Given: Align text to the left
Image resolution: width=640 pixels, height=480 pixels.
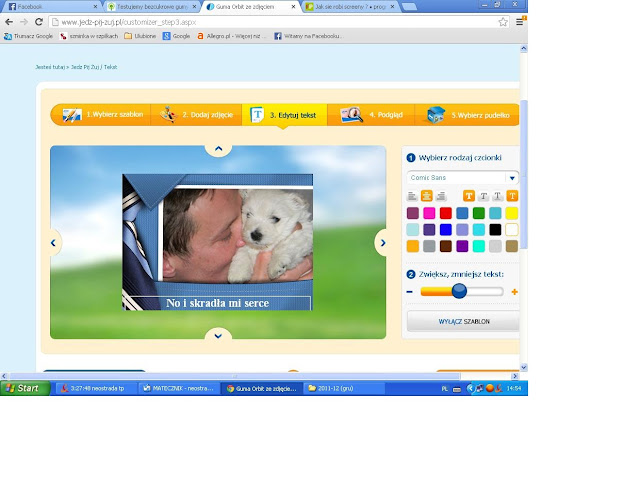Looking at the screenshot, I should click(412, 196).
